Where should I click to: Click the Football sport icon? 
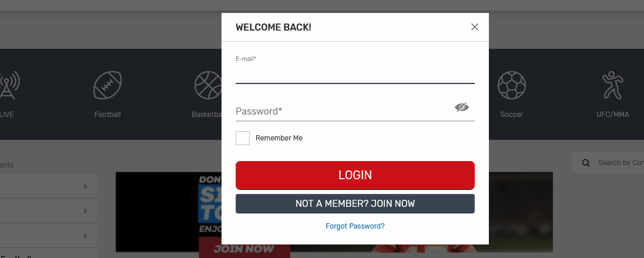[108, 86]
